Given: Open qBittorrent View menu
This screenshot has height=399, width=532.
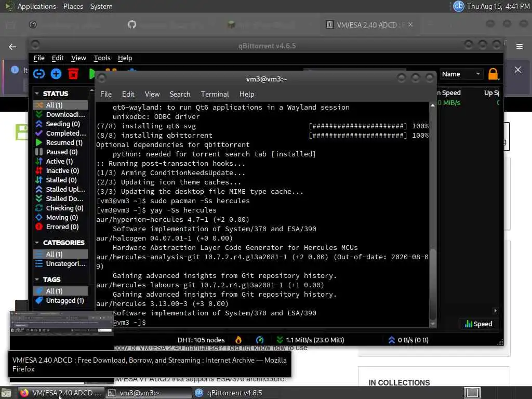Looking at the screenshot, I should pyautogui.click(x=79, y=58).
